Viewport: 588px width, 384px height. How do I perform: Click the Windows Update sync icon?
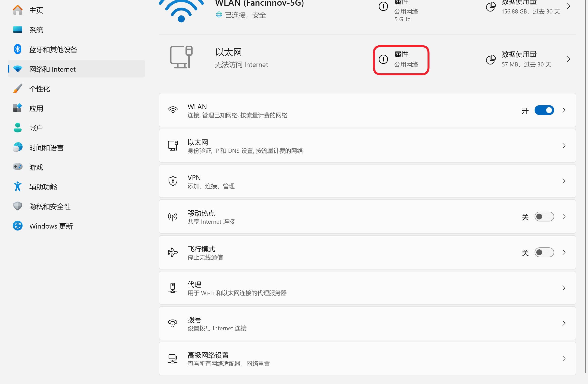[x=17, y=226]
